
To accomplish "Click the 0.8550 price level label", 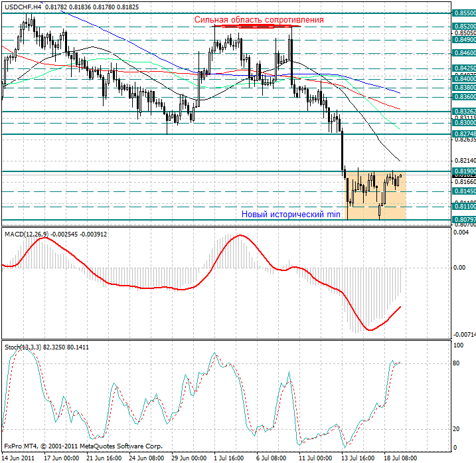I will click(463, 13).
